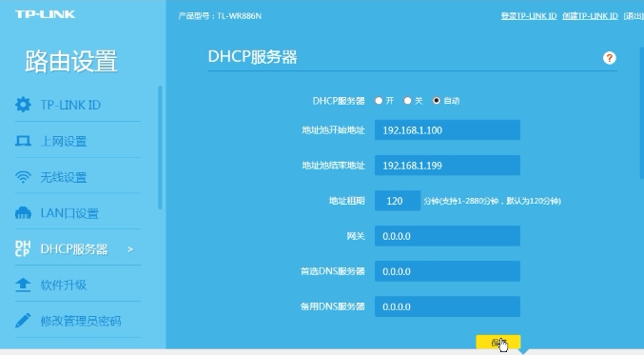
Task: Click the DHCP icon in sidebar
Action: click(23, 248)
